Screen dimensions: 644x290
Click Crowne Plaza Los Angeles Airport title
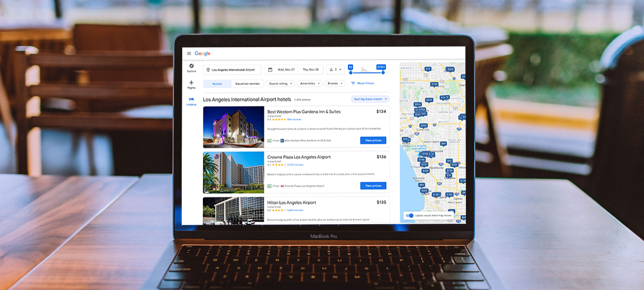pyautogui.click(x=299, y=157)
